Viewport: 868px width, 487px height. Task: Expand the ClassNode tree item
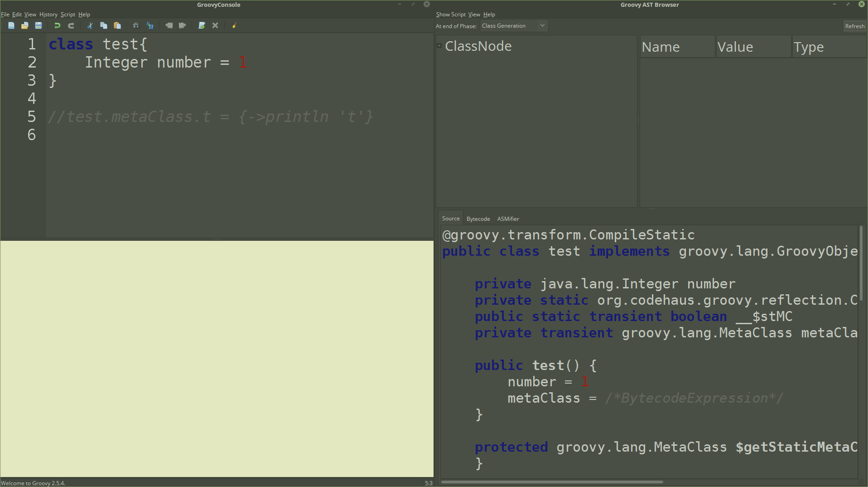click(439, 46)
